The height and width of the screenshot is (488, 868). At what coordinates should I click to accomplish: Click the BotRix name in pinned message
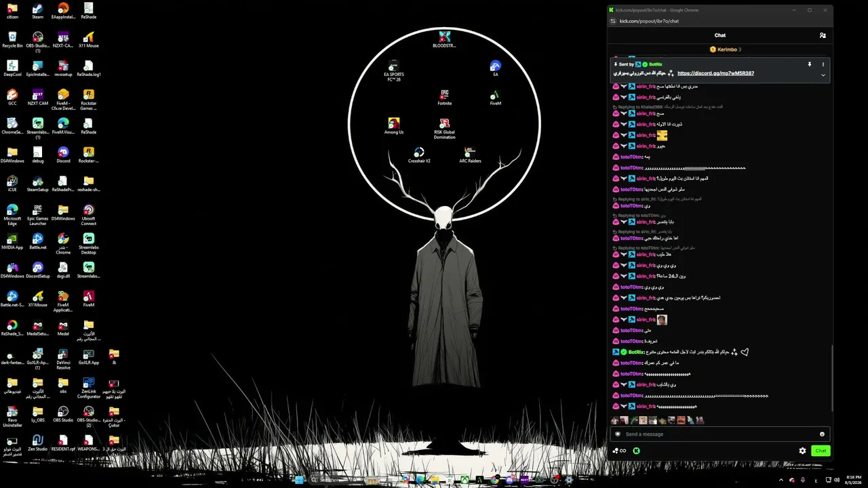tap(655, 64)
